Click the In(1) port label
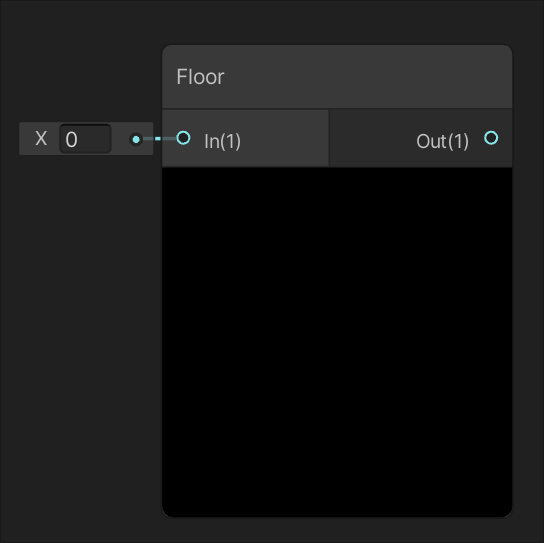 pyautogui.click(x=222, y=141)
